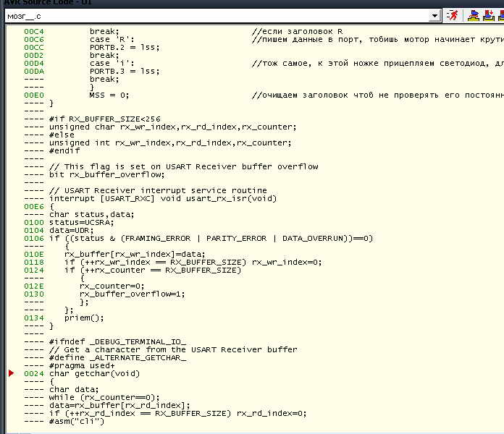Open the source file dropdown arrow
The image size is (504, 434).
tap(434, 14)
